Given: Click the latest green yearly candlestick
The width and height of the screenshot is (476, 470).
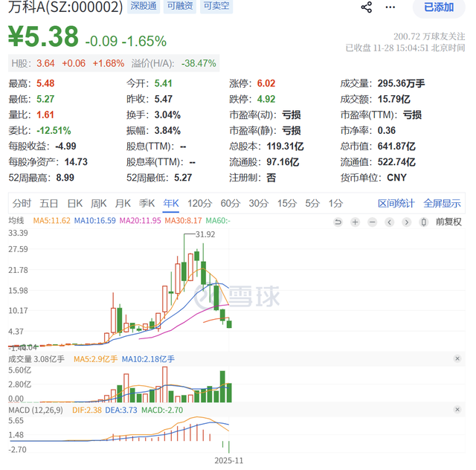Looking at the screenshot, I should coord(229,323).
